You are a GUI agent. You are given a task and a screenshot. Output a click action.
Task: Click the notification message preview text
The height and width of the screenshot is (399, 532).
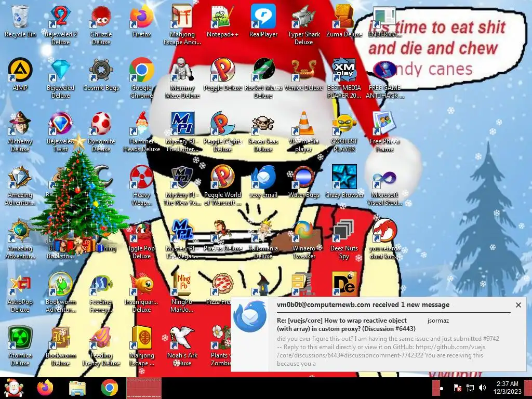click(x=388, y=351)
